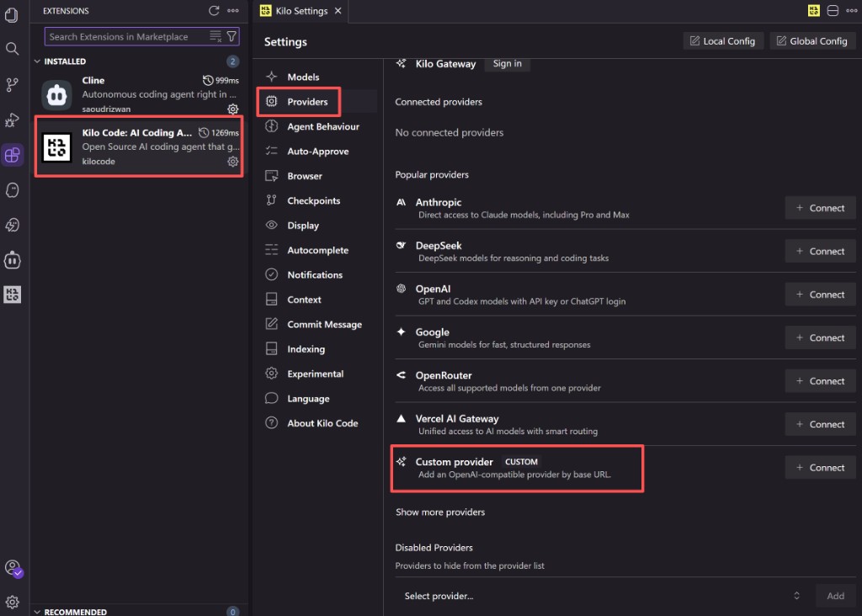
Task: Connect the Vercel AI Gateway provider
Action: (820, 424)
